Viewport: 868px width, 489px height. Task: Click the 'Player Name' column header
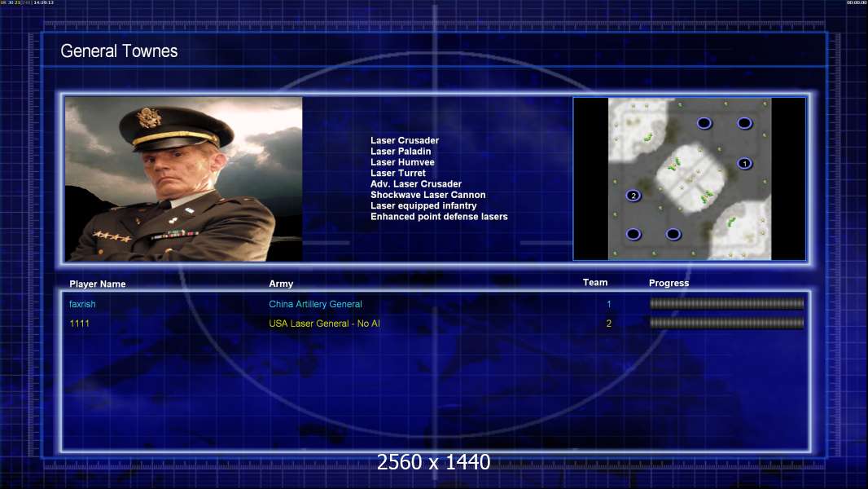[98, 284]
